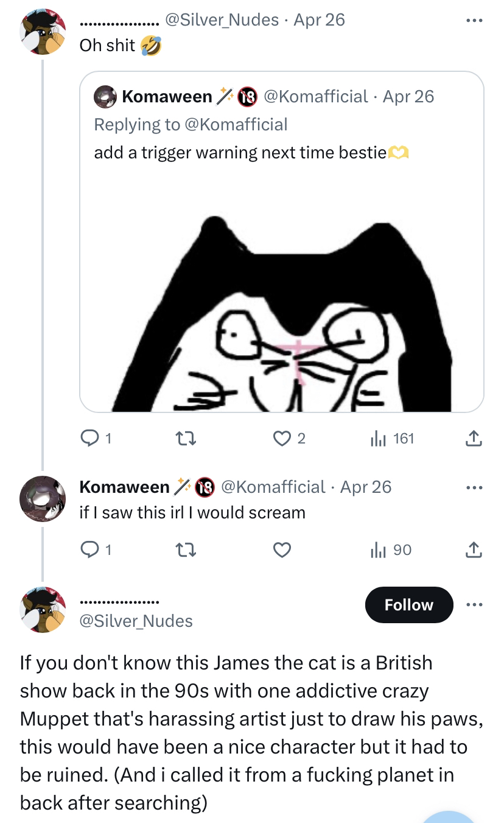Like the 'if I saw this irl' reply
Screen dimensions: 504x823
click(x=281, y=550)
